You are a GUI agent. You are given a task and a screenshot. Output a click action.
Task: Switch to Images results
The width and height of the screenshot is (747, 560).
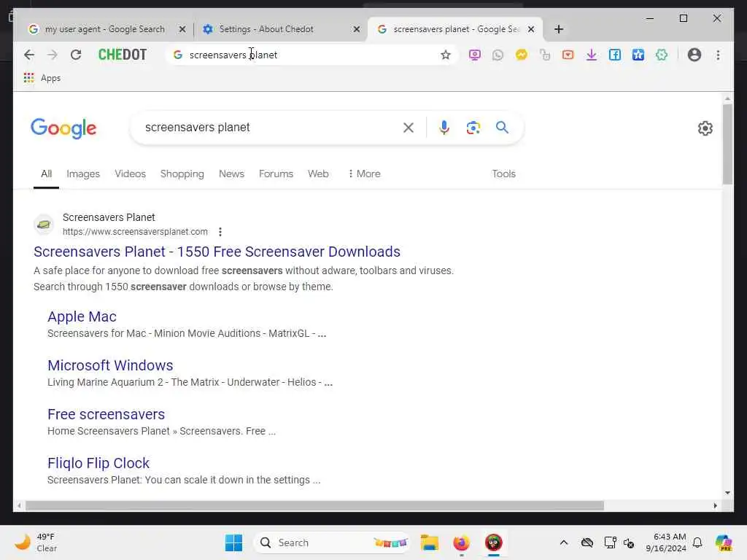83,174
